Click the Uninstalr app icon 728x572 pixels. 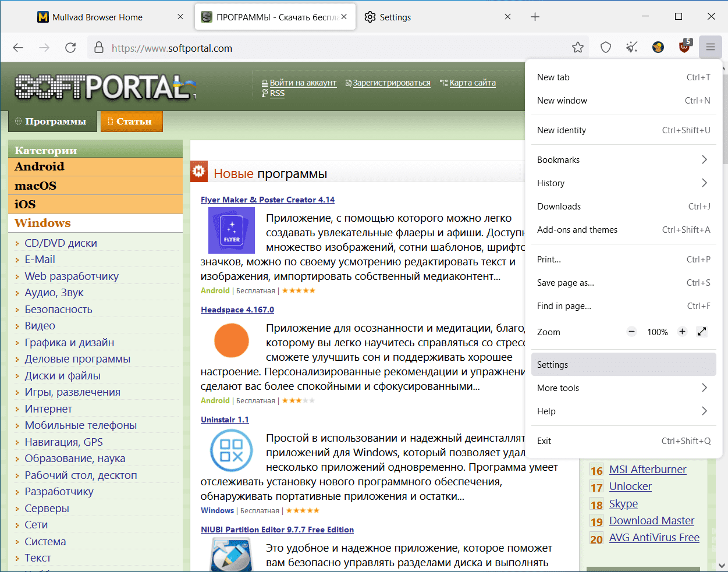coord(232,450)
